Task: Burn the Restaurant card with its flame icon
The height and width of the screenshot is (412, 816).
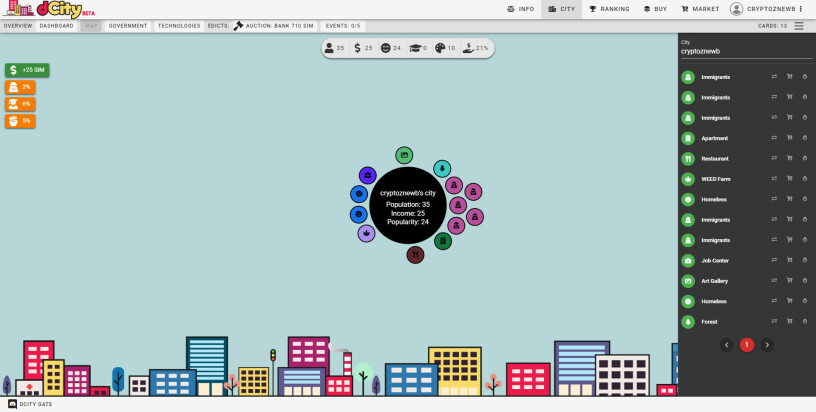Action: 805,158
